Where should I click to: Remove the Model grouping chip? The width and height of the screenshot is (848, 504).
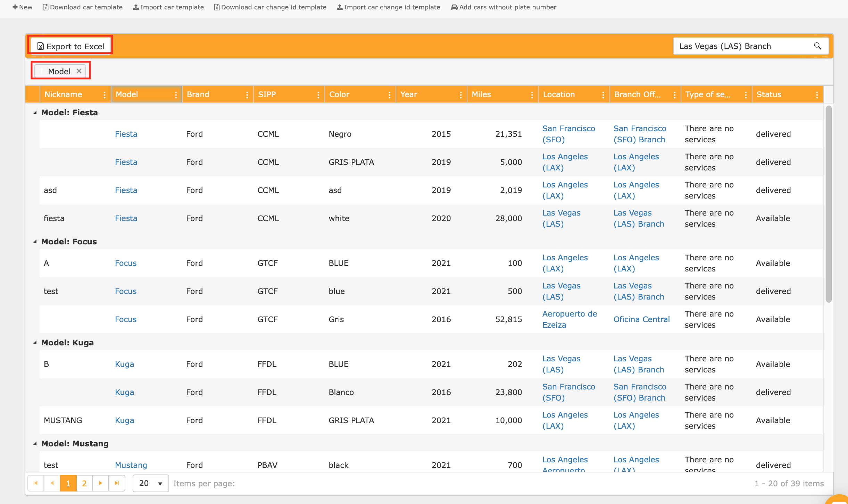(79, 71)
